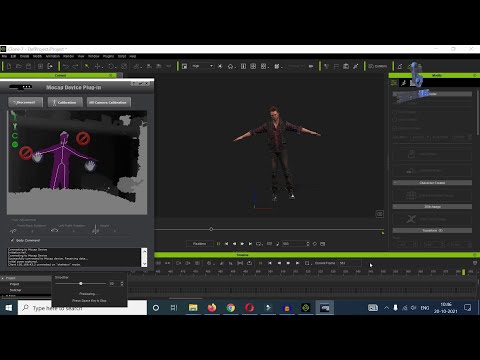
Task: Open Firefox from the taskbar
Action: (x=212, y=308)
